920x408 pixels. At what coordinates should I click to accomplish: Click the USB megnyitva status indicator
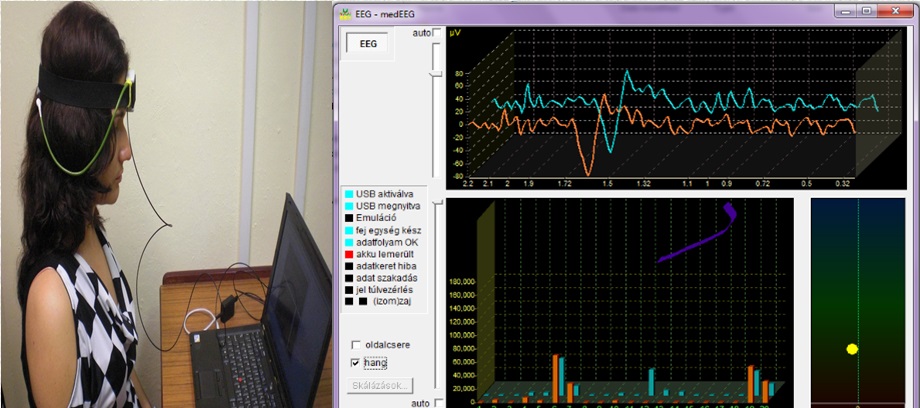349,206
